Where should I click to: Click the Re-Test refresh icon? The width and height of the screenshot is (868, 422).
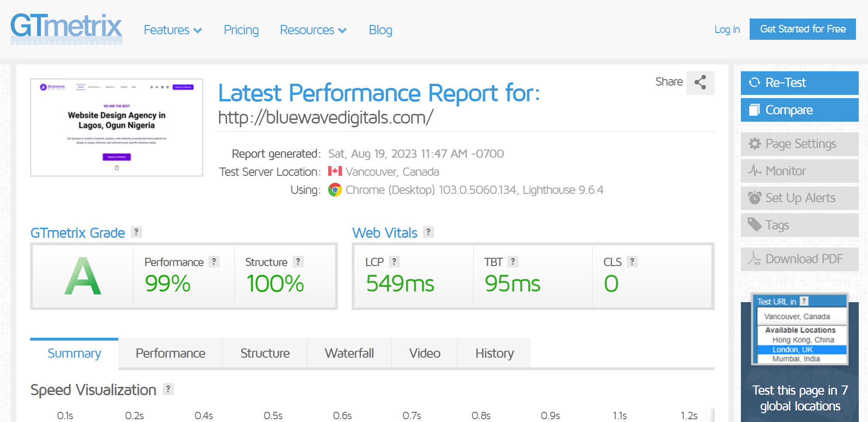coord(755,83)
